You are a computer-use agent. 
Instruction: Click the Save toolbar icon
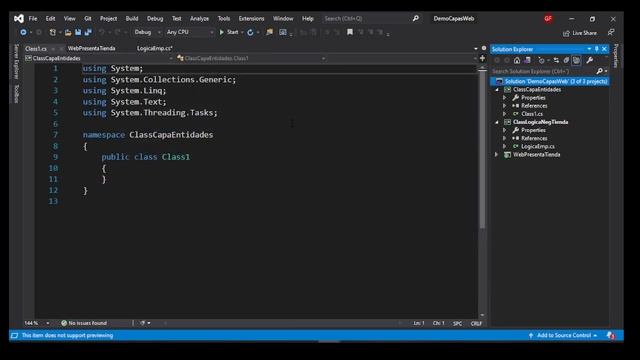pyautogui.click(x=78, y=32)
